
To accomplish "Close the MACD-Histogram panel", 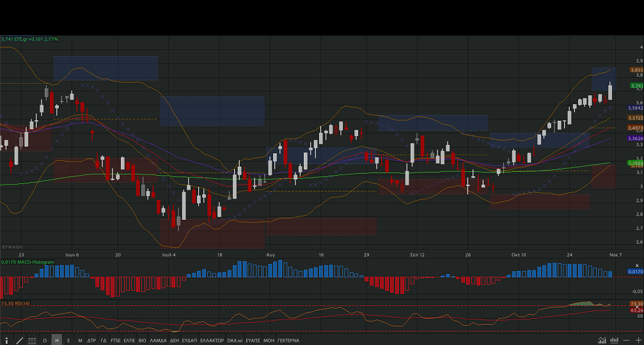I will point(637,266).
